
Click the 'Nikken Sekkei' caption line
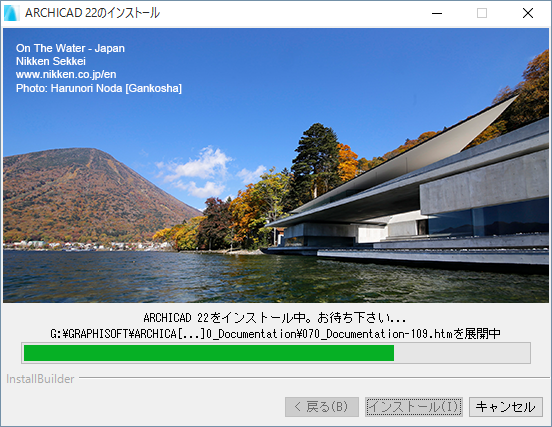pyautogui.click(x=51, y=61)
